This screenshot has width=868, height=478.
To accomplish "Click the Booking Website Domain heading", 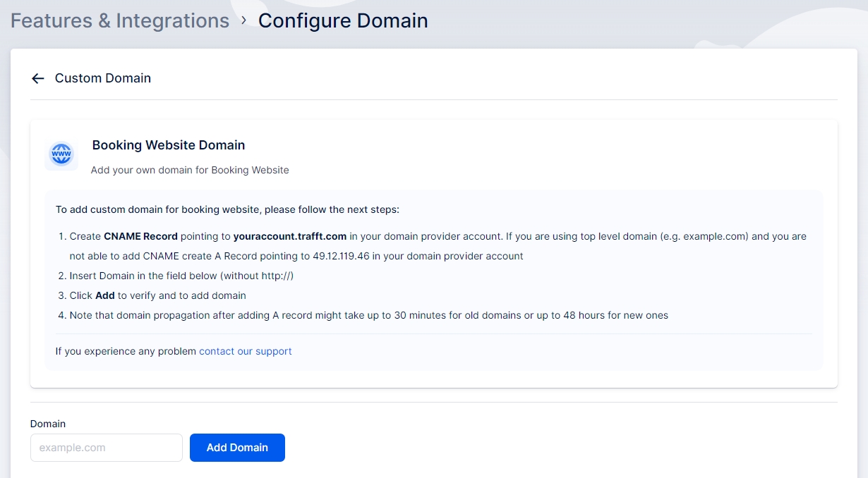I will point(169,145).
